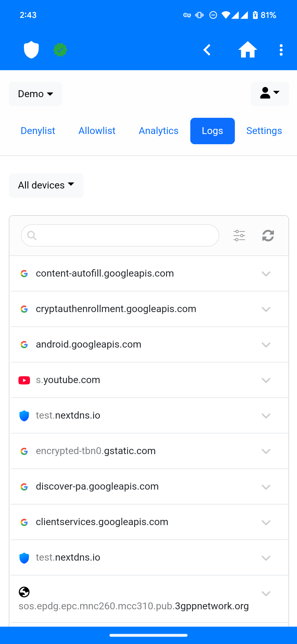The image size is (297, 644).
Task: Expand the encrypted-tbn0.gstatic.com log details
Action: [x=266, y=451]
